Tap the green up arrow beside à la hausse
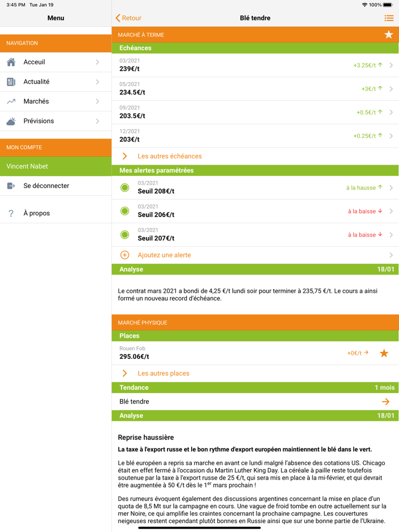Image resolution: width=399 pixels, height=532 pixels. (380, 187)
